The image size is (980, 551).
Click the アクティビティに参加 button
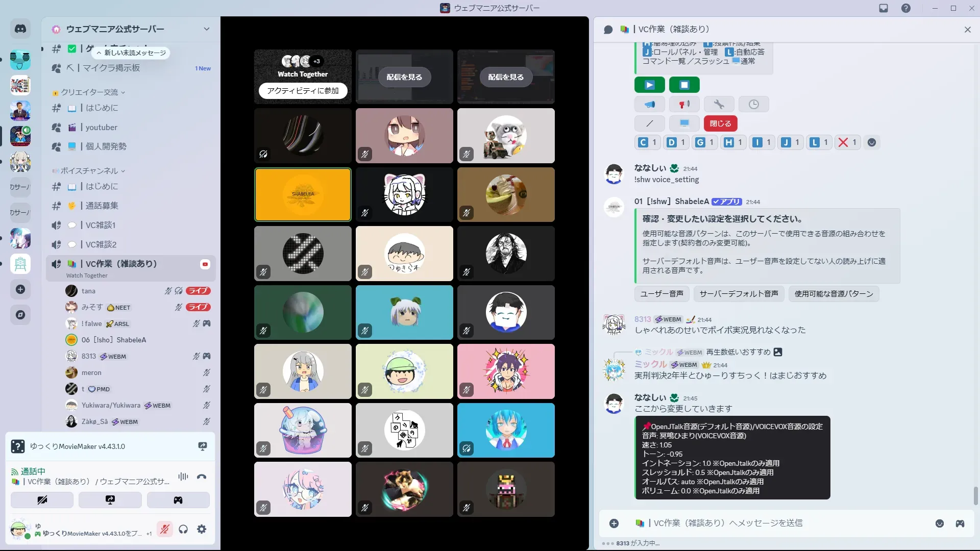coord(303,91)
